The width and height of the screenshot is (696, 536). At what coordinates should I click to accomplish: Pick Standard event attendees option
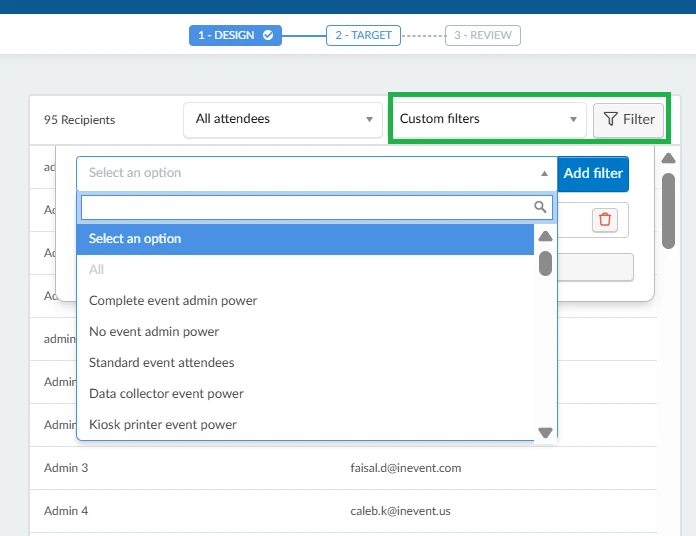tap(161, 363)
